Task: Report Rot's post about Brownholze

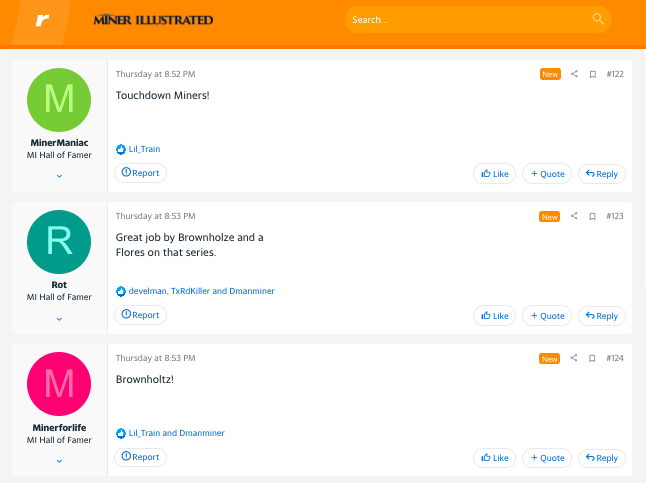Action: pyautogui.click(x=140, y=315)
